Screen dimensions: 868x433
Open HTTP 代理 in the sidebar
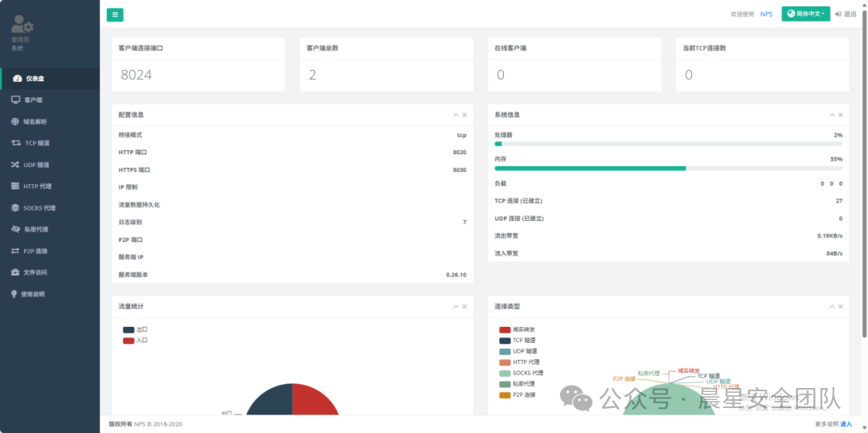(37, 186)
